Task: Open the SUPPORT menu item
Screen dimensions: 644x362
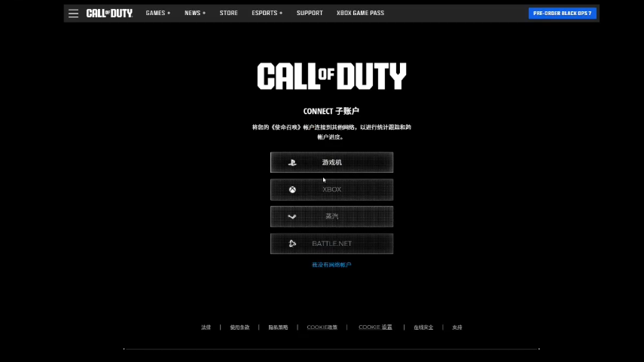Action: (310, 14)
